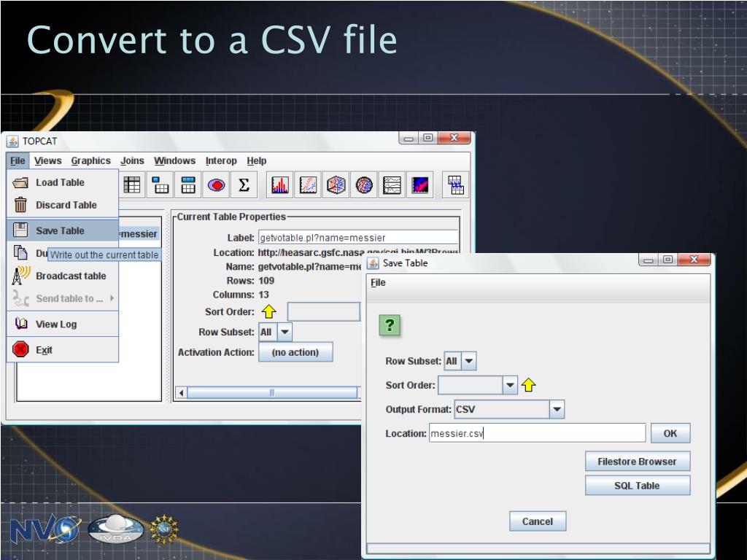The width and height of the screenshot is (747, 560).
Task: Click Cancel in Save Table dialog
Action: (x=538, y=521)
